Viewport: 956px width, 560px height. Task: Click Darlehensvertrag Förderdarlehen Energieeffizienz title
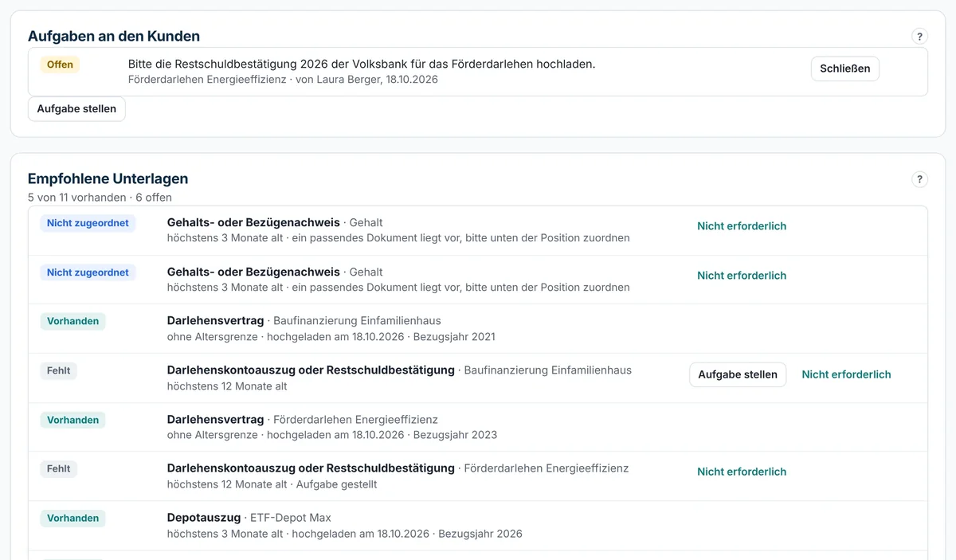pyautogui.click(x=302, y=419)
